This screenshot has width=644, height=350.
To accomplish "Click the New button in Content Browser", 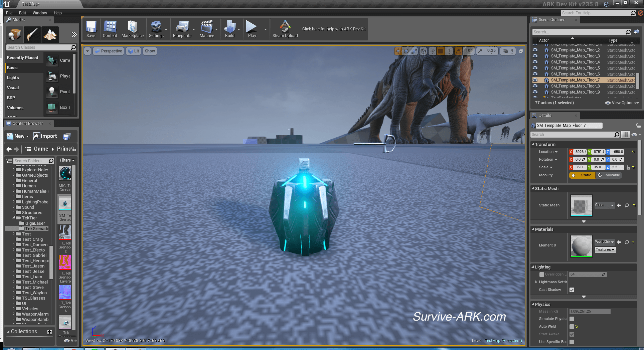I will pyautogui.click(x=18, y=136).
